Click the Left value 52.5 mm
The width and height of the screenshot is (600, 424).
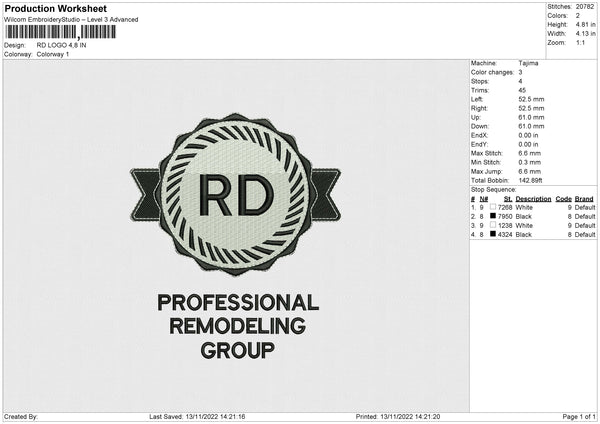(531, 99)
